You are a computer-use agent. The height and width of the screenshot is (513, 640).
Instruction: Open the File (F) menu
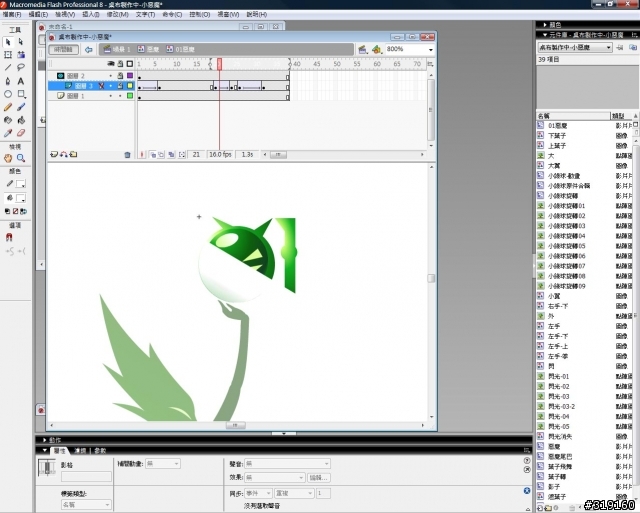[11, 15]
